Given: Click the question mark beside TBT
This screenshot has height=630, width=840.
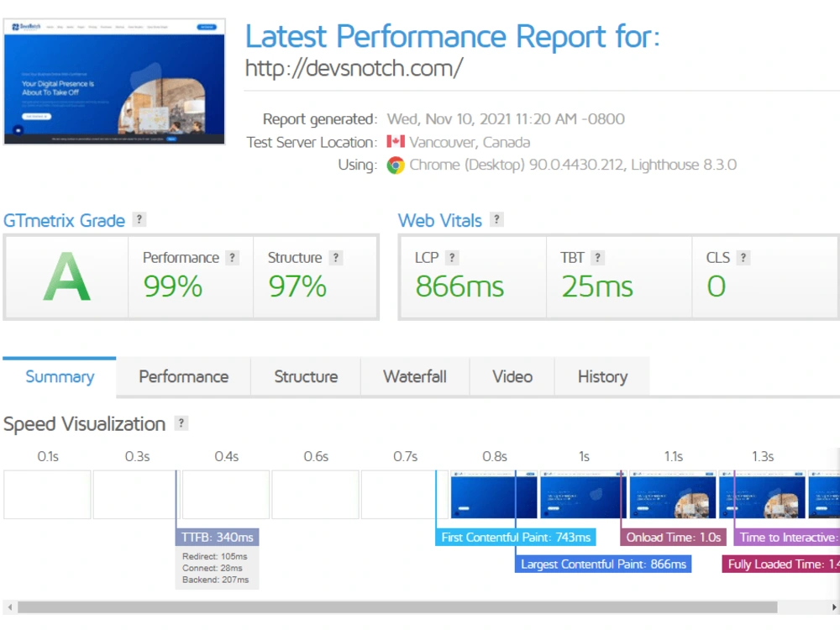Looking at the screenshot, I should pos(598,258).
